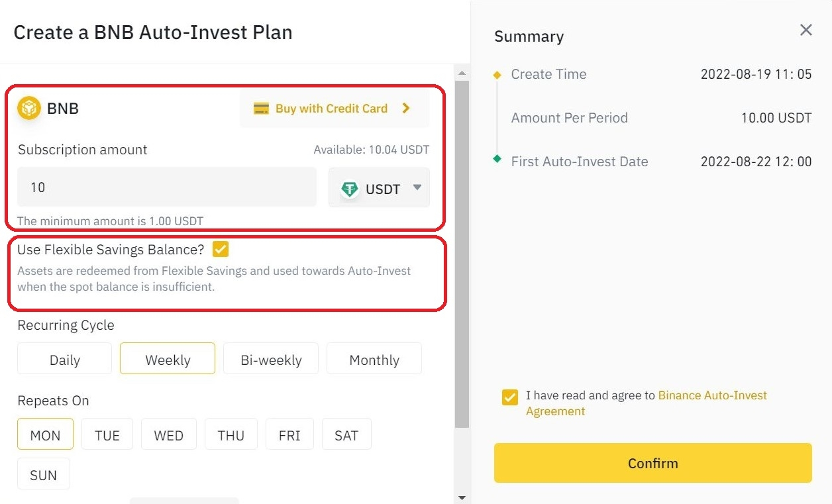Close the Summary panel with X
Viewport: 832px width, 504px height.
tap(806, 30)
